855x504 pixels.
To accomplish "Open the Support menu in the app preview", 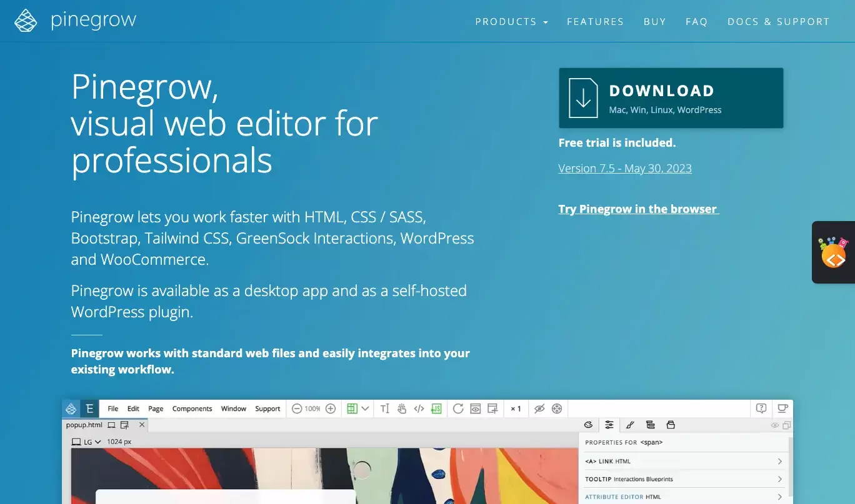I will pos(267,408).
